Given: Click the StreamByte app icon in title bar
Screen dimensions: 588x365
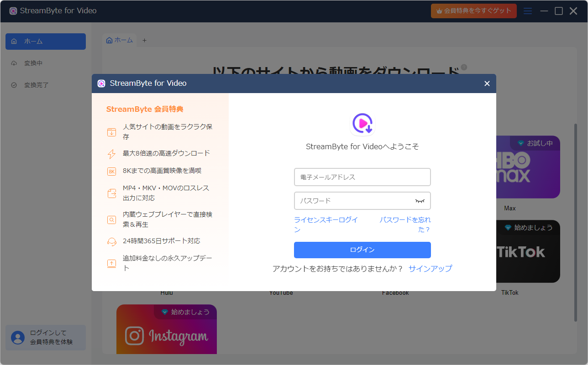Looking at the screenshot, I should (x=13, y=11).
